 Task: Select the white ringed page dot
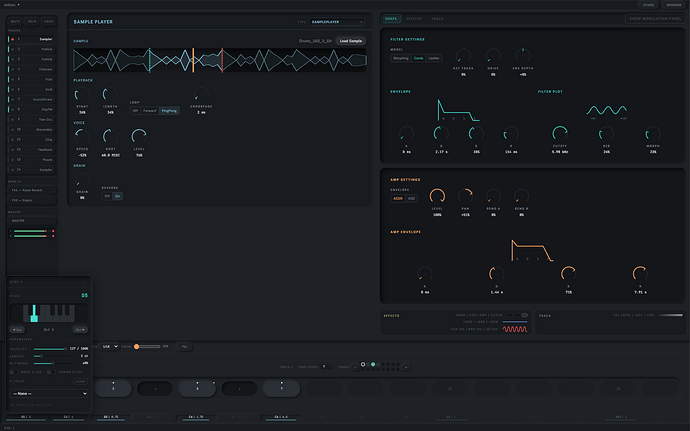coord(363,365)
